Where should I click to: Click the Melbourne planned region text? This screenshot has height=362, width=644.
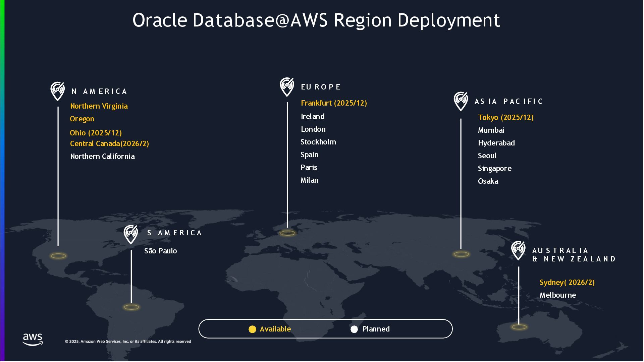pyautogui.click(x=557, y=295)
